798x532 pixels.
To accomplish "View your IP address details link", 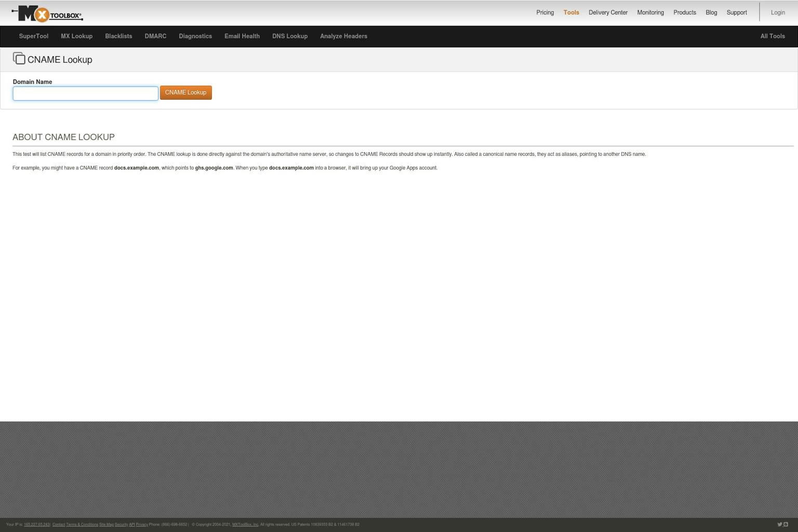I will (x=36, y=524).
